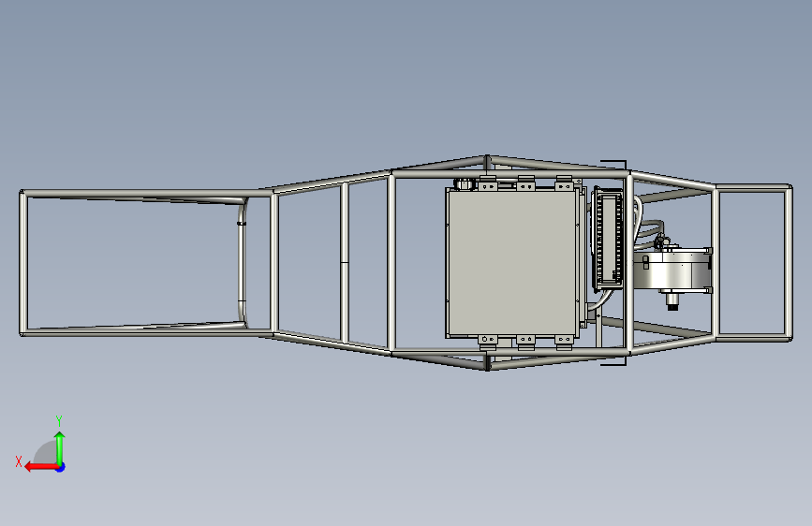Select the curved roll hoop tube in the frame
This screenshot has width=812, height=526.
[x=242, y=263]
